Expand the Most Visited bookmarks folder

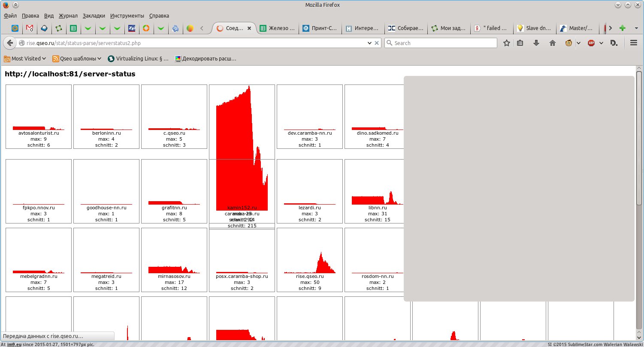pos(25,59)
